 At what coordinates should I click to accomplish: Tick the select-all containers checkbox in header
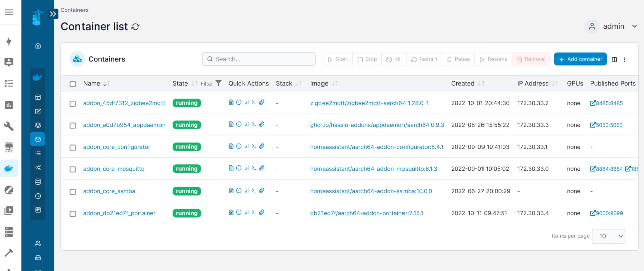(73, 84)
